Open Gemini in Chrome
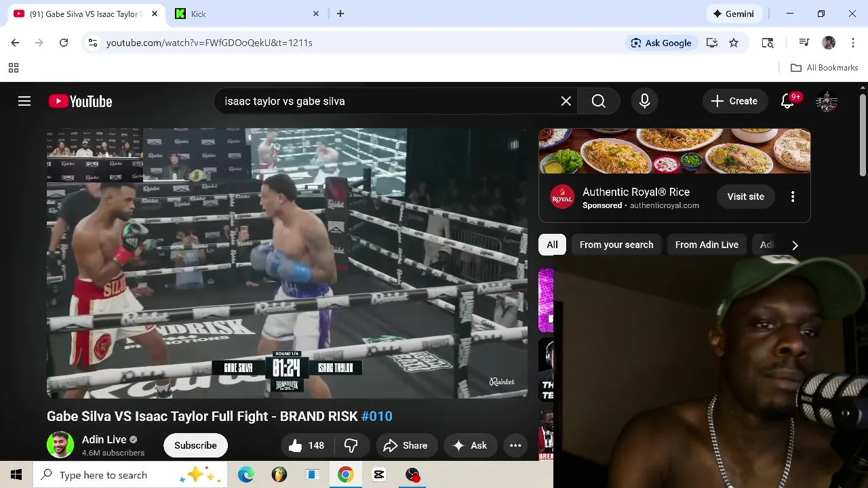The height and width of the screenshot is (488, 868). coord(733,14)
